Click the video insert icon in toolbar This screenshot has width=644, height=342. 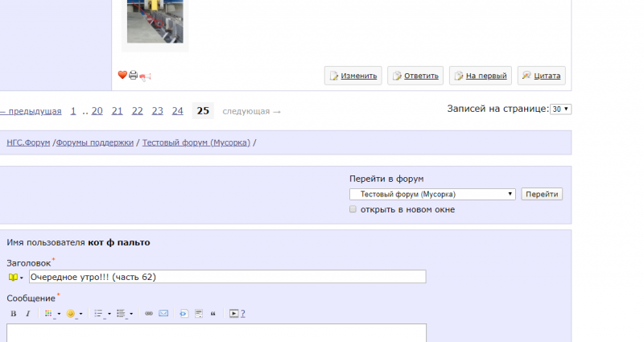coord(234,313)
